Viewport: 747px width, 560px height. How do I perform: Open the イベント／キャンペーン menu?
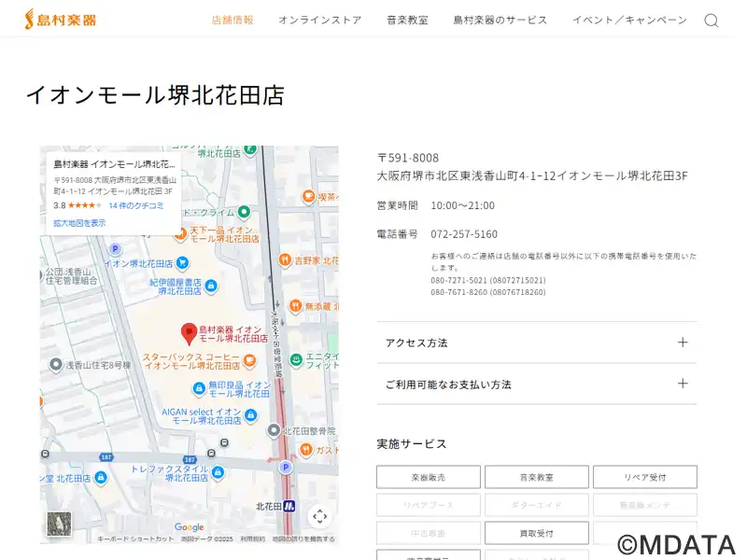[629, 21]
